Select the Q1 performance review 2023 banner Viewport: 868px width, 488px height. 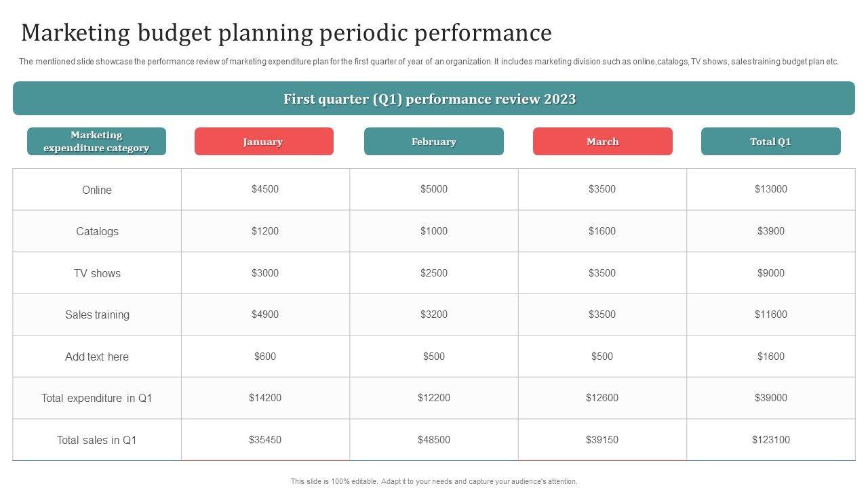[x=433, y=99]
